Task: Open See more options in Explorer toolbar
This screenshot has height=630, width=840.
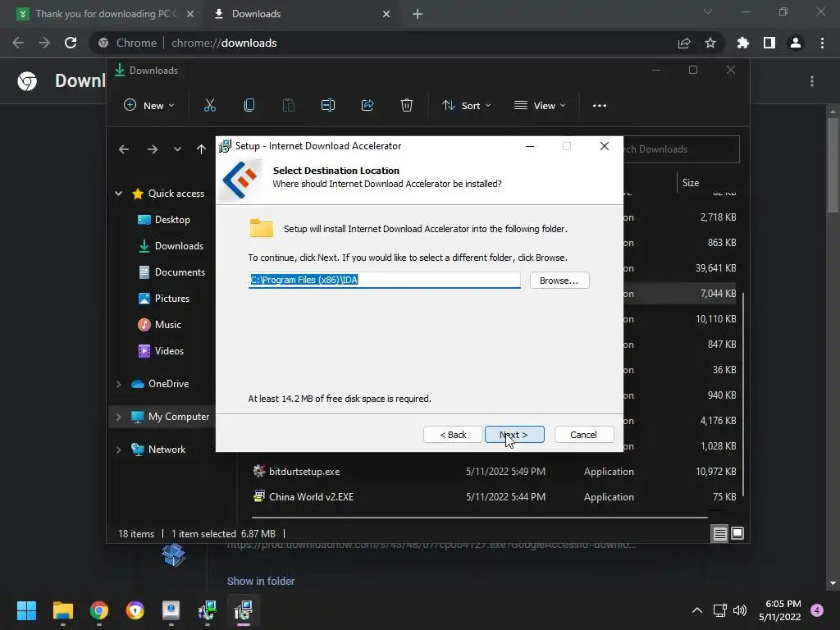Action: (600, 106)
